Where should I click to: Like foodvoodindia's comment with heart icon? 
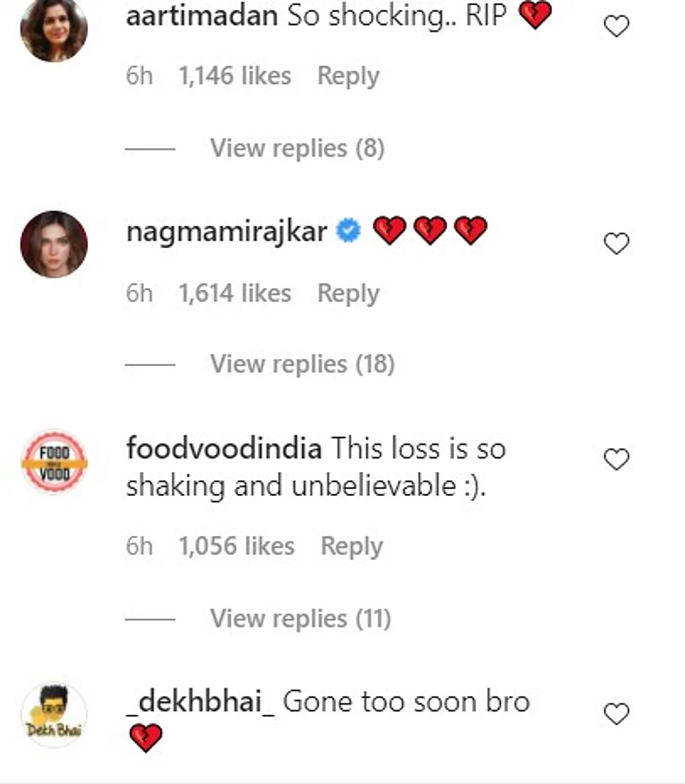click(x=616, y=460)
